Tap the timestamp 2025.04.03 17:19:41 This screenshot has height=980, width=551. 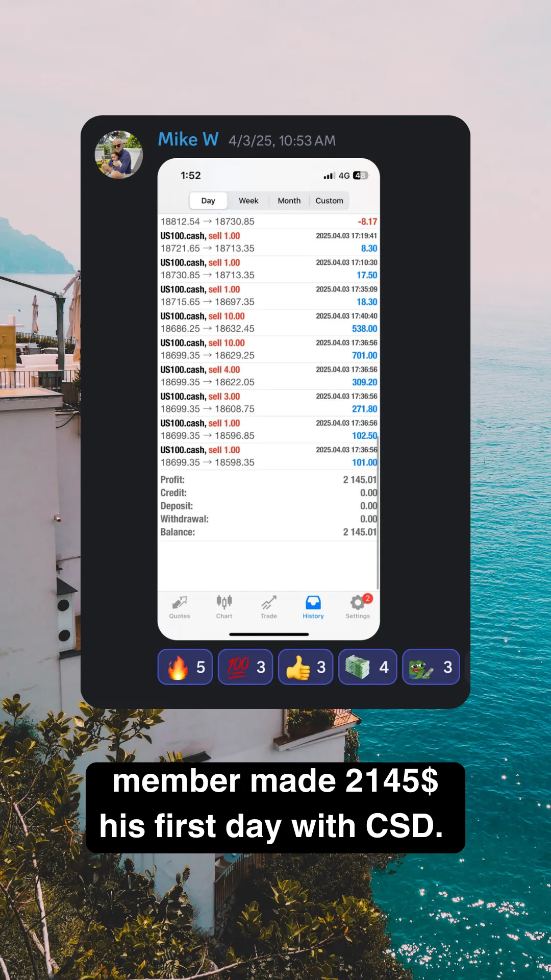click(x=346, y=236)
